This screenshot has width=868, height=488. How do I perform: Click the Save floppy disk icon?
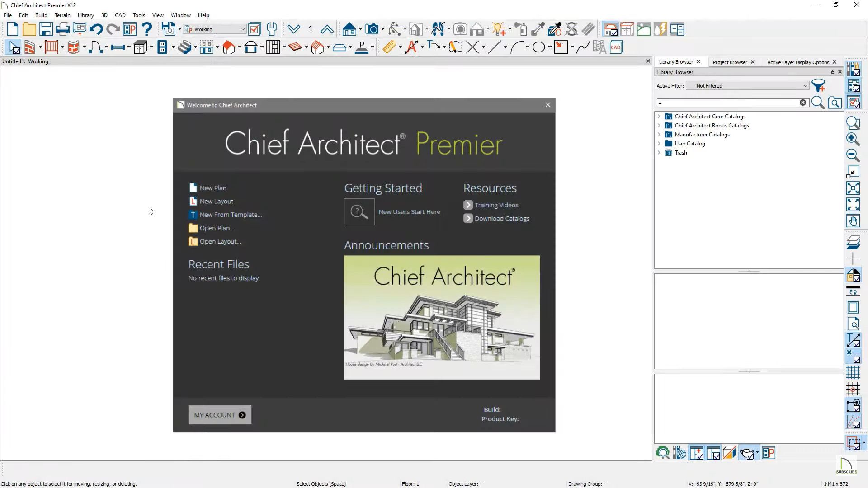click(x=46, y=29)
